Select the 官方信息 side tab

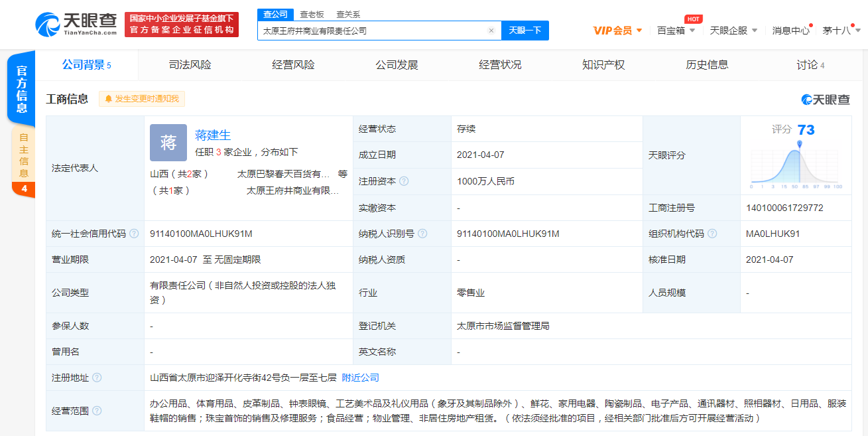point(22,89)
